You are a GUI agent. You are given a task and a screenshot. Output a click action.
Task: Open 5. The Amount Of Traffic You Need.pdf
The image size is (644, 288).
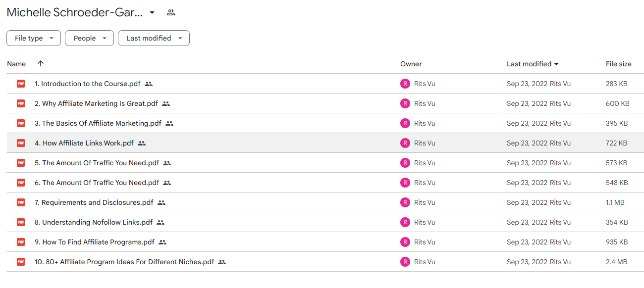click(97, 163)
